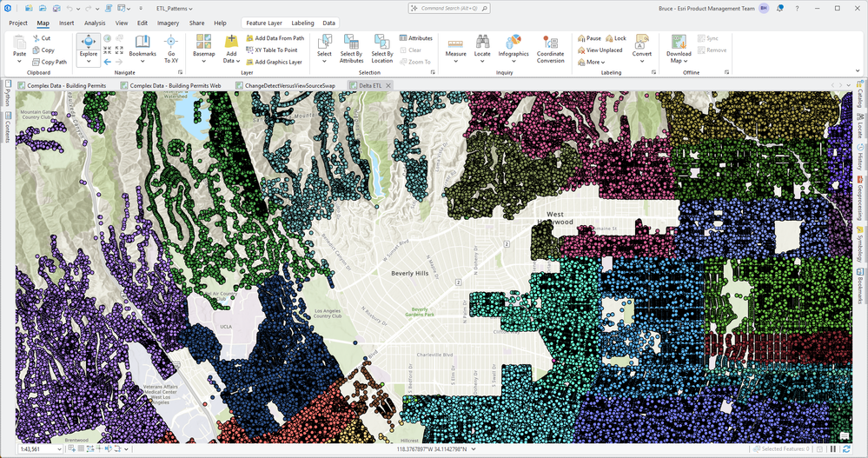The image size is (868, 458).
Task: Open the Contents side panel
Action: click(8, 128)
